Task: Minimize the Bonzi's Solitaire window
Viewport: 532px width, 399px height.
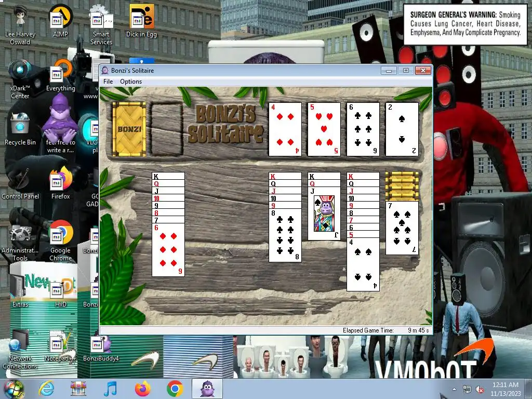Action: tap(389, 71)
